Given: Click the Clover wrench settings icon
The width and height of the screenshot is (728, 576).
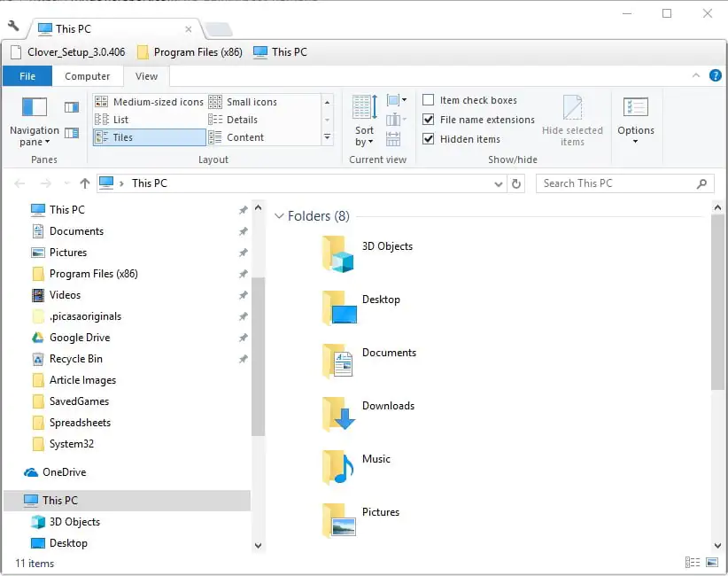Looking at the screenshot, I should (13, 26).
